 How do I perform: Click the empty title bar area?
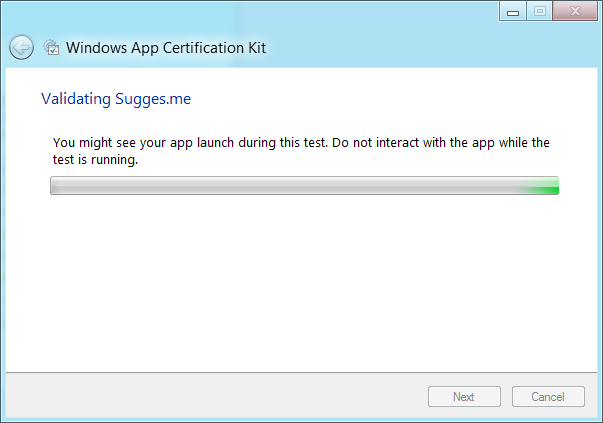(x=250, y=12)
